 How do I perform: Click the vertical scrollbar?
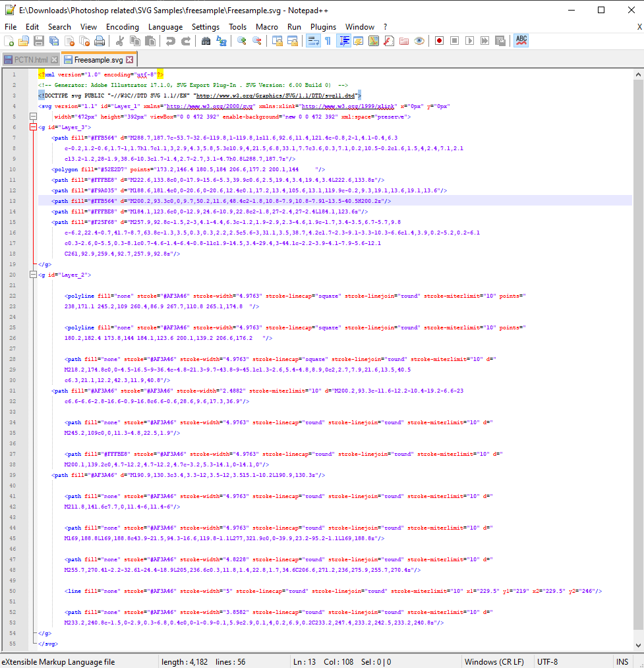[638, 329]
